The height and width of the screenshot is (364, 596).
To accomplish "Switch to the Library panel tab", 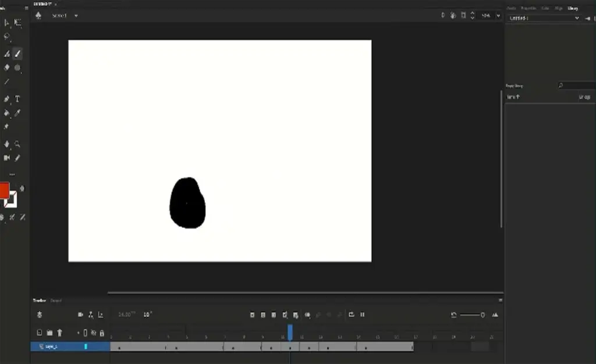I will click(x=573, y=8).
